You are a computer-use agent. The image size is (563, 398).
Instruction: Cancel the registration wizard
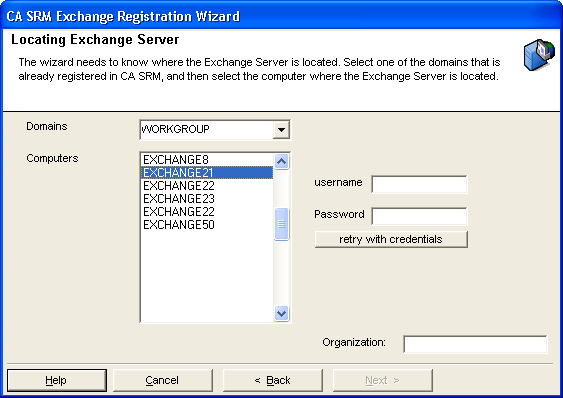162,380
